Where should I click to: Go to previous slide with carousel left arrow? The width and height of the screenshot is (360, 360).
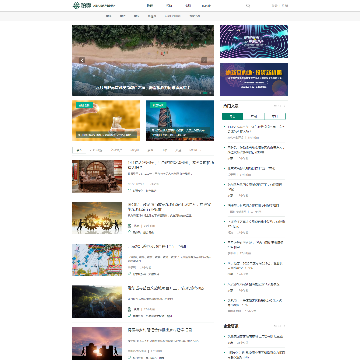pyautogui.click(x=82, y=60)
